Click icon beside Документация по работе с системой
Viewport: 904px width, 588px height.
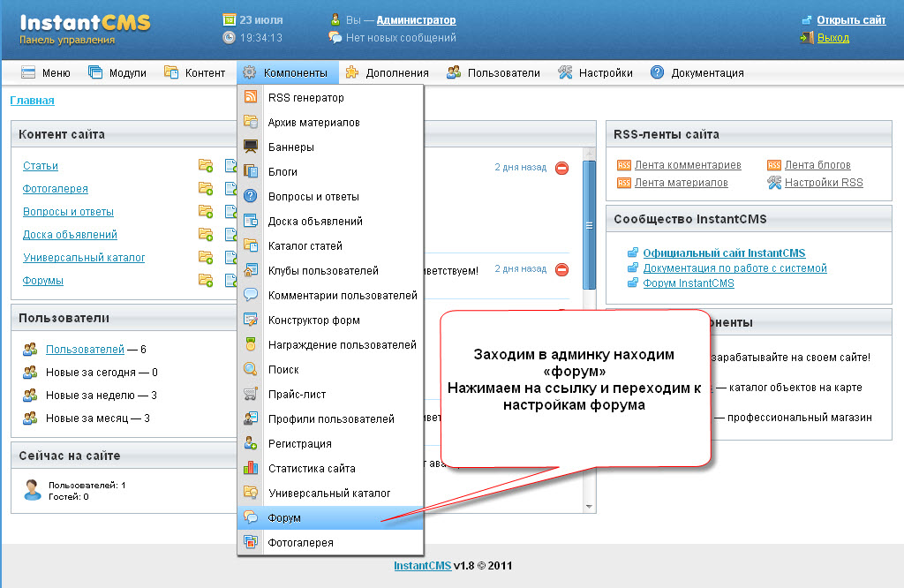[x=633, y=268]
